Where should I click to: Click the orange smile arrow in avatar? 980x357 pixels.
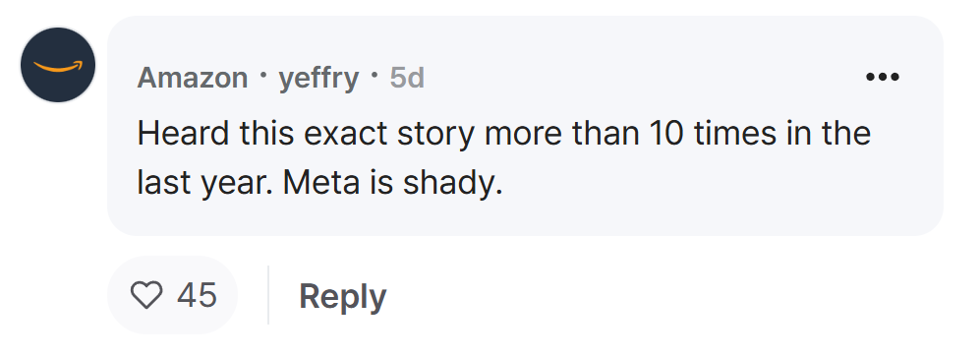pyautogui.click(x=58, y=66)
